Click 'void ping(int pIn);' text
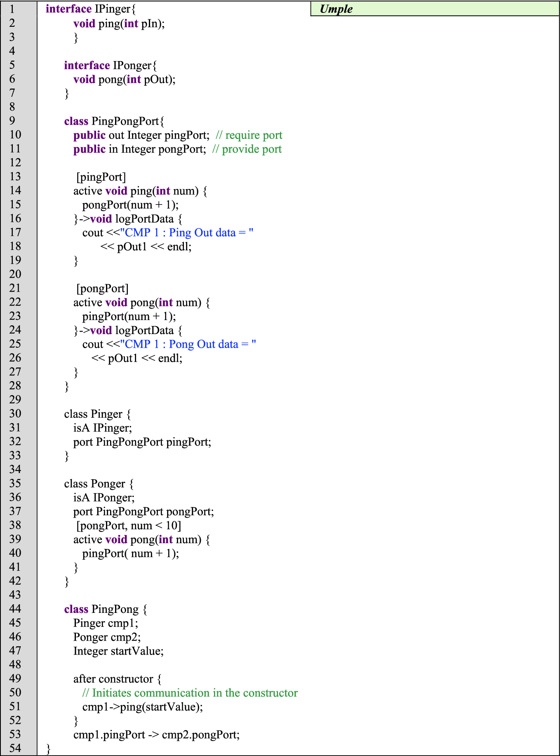 tap(119, 24)
